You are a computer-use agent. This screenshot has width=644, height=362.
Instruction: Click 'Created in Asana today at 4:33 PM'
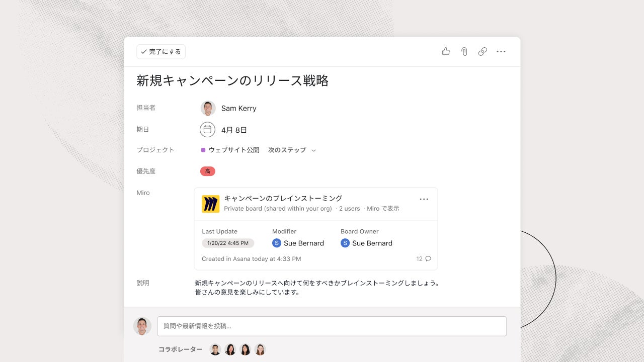[252, 259]
